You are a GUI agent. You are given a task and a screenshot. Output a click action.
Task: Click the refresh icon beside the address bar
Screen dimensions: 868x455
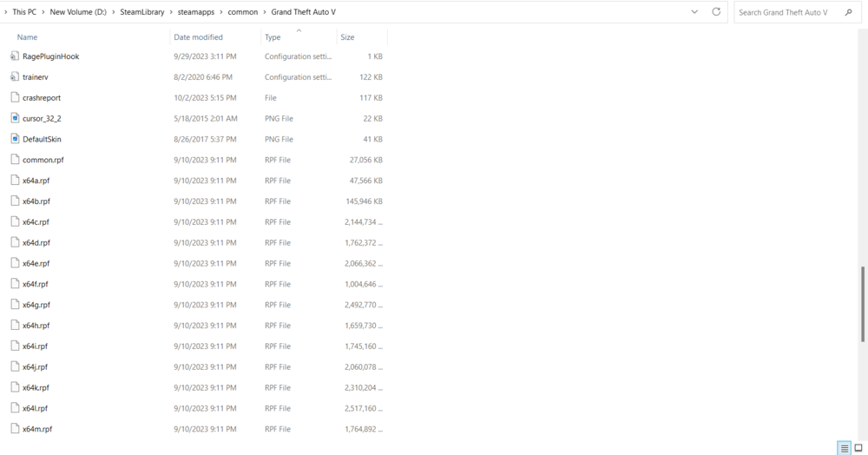click(x=716, y=11)
